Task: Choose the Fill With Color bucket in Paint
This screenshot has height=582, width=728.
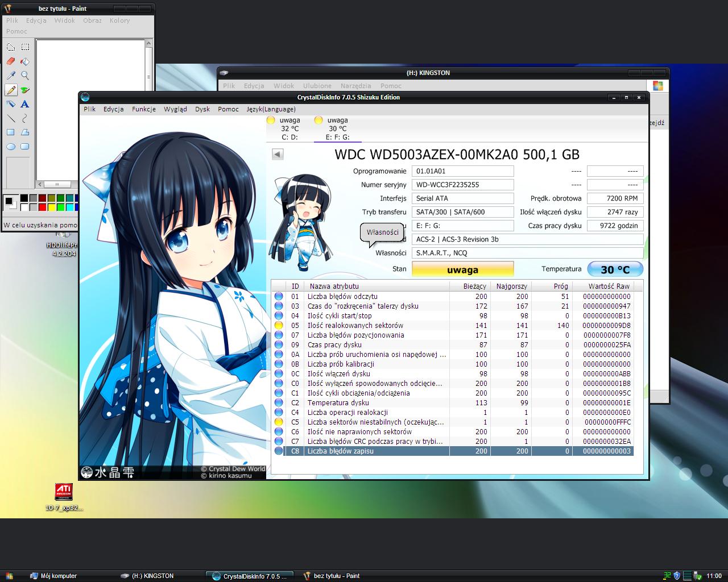Action: click(25, 61)
